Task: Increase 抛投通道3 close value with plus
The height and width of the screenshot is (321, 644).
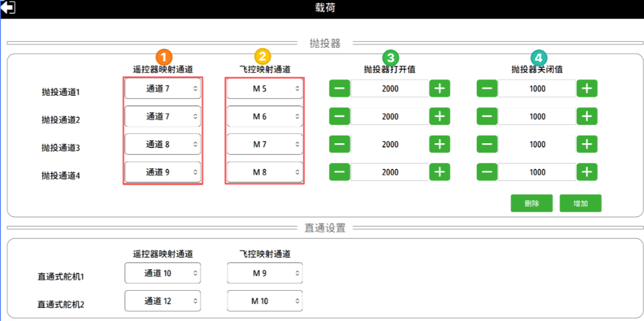Action: (x=587, y=144)
